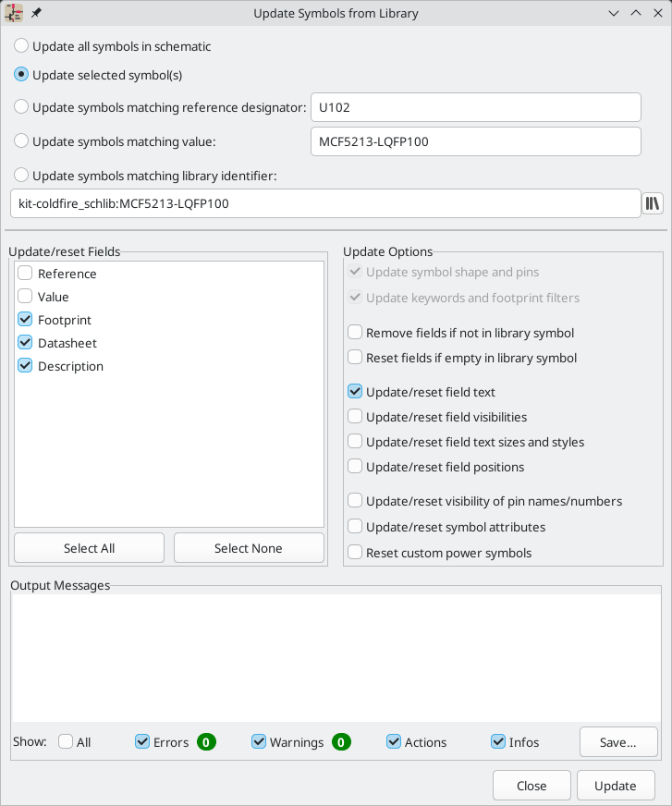Toggle the pin window icon in title bar
This screenshot has height=806, width=672.
pos(36,13)
